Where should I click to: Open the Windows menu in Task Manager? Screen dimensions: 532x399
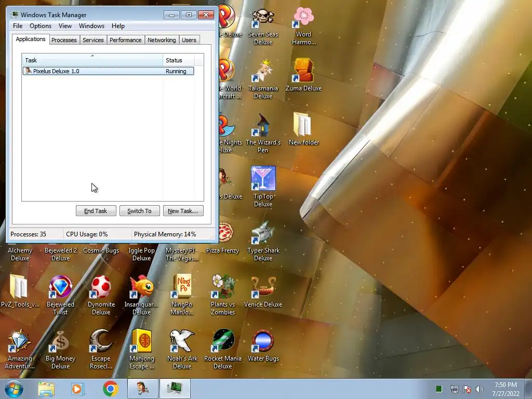91,26
